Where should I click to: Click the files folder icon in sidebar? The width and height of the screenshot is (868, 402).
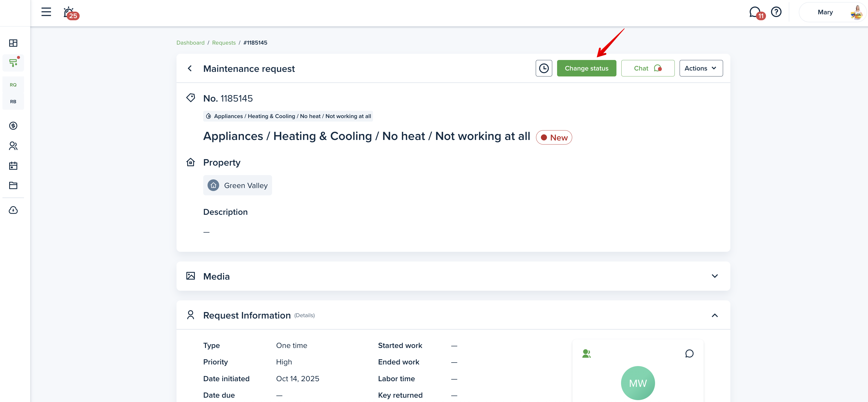(x=13, y=186)
